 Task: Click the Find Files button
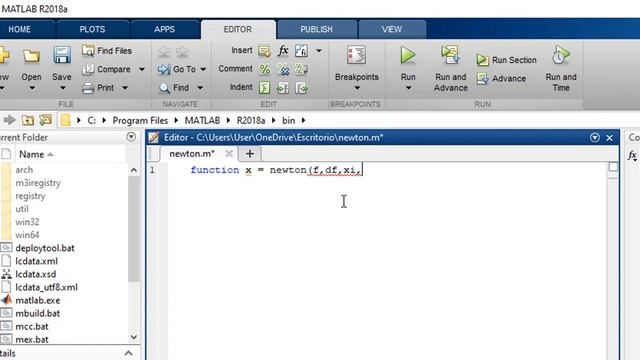point(107,51)
